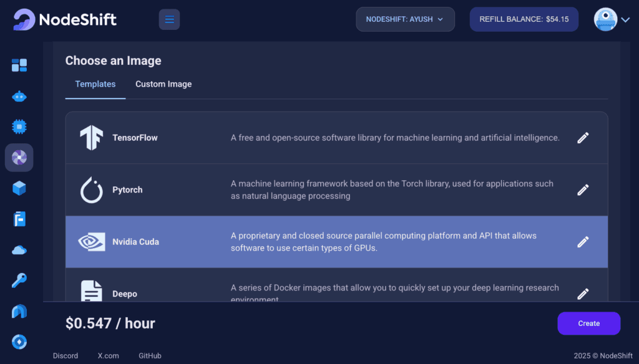639x364 pixels.
Task: Click the REFILL BALANCE: $54.15 button
Action: click(524, 19)
